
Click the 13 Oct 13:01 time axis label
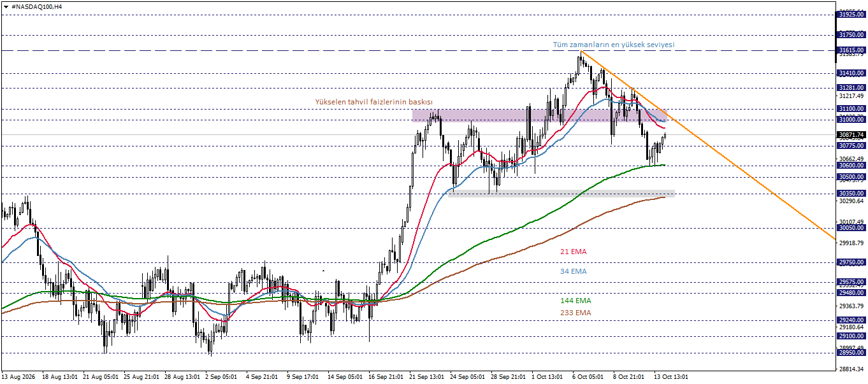tap(671, 377)
